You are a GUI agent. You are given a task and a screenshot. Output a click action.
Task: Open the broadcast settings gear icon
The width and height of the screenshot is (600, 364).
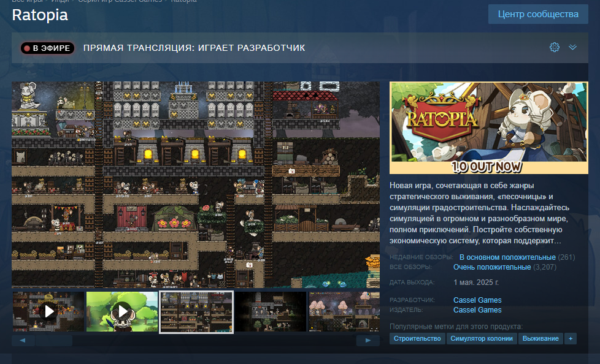pyautogui.click(x=555, y=47)
